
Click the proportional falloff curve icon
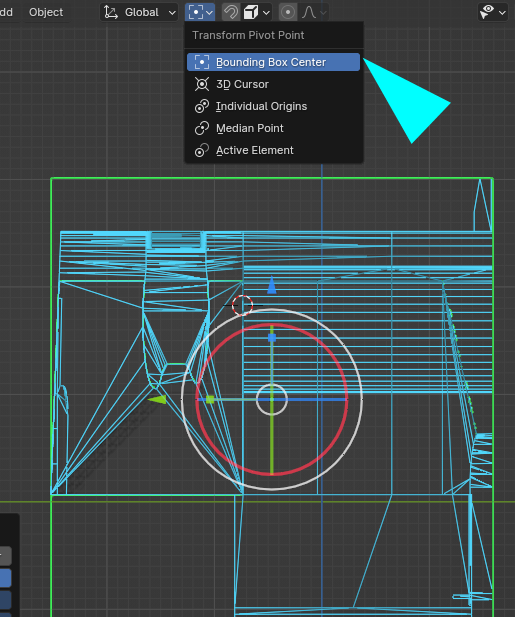pos(309,13)
